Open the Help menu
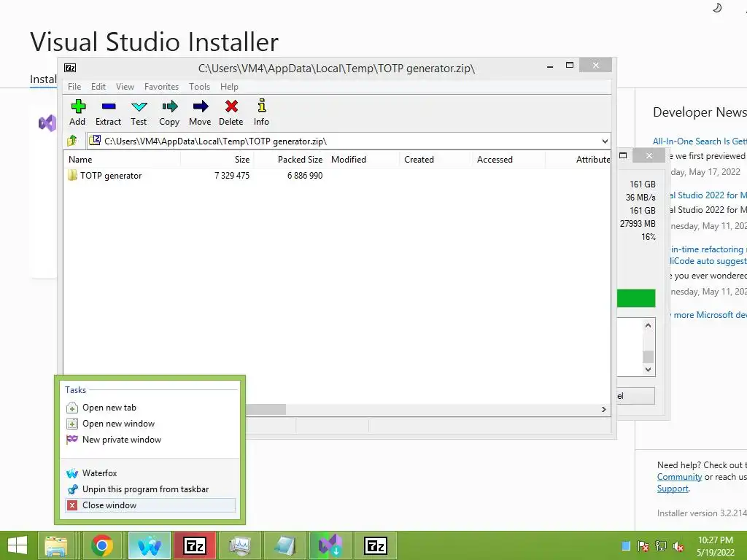Screen dimensions: 747x560 click(229, 87)
